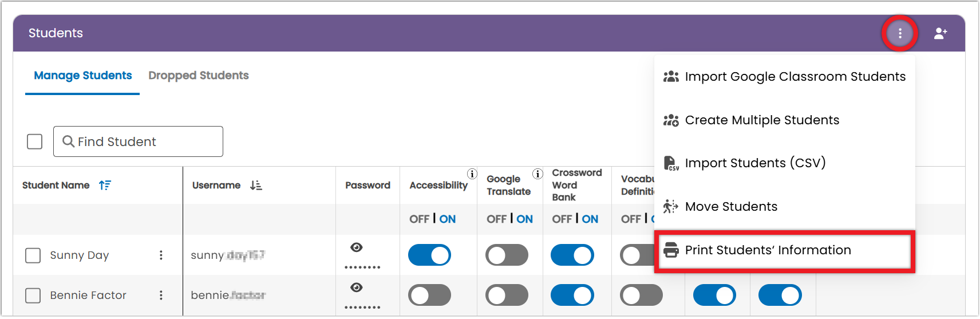
Task: Show Sunny Day's password with eye icon
Action: click(x=357, y=247)
